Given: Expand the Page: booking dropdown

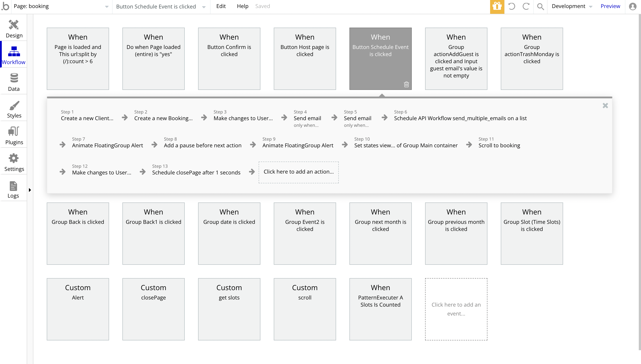Looking at the screenshot, I should click(107, 7).
